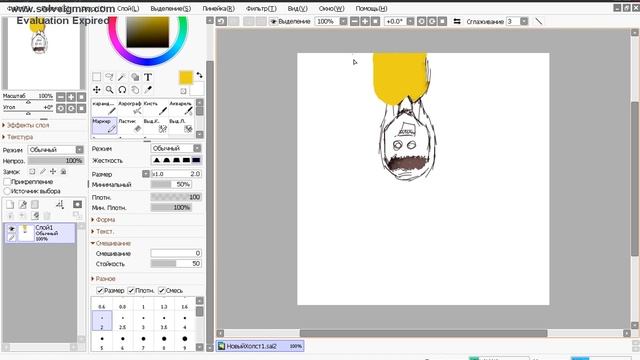Select the shape tool icon
The image size is (640, 360).
pos(135,77)
